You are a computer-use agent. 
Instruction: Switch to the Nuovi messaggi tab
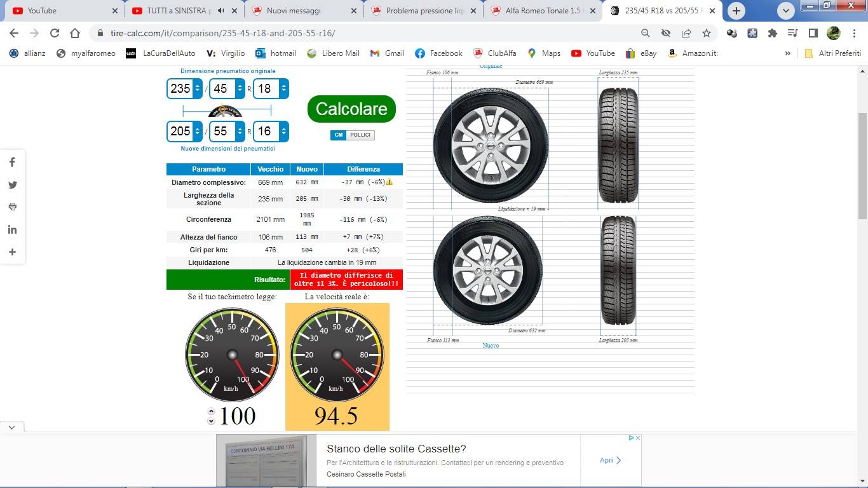click(x=302, y=11)
